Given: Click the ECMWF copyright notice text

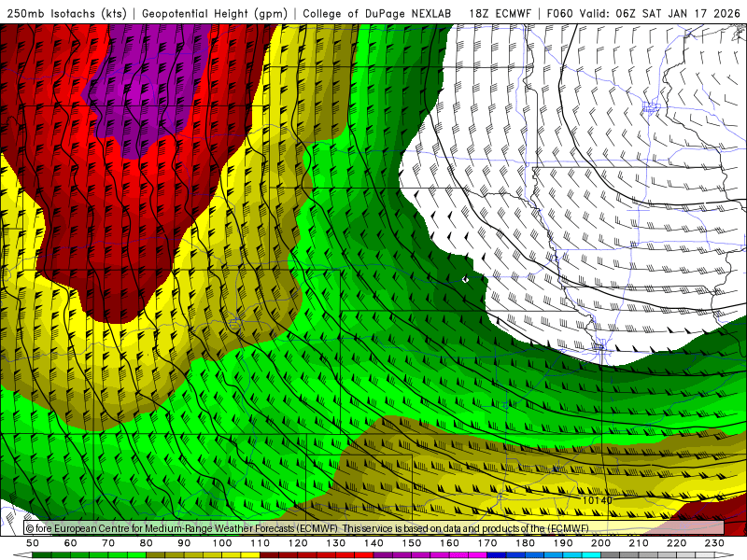Looking at the screenshot, I should [308, 528].
